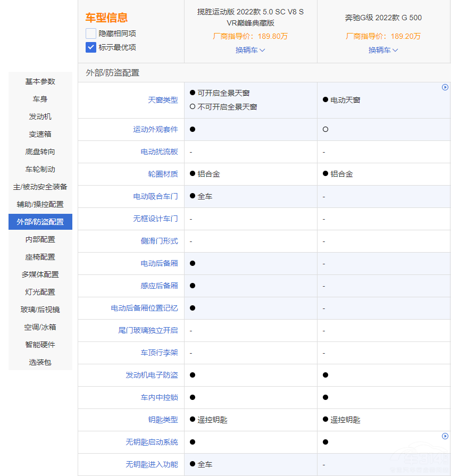Open the 钥匙类型 explanation link

click(163, 420)
